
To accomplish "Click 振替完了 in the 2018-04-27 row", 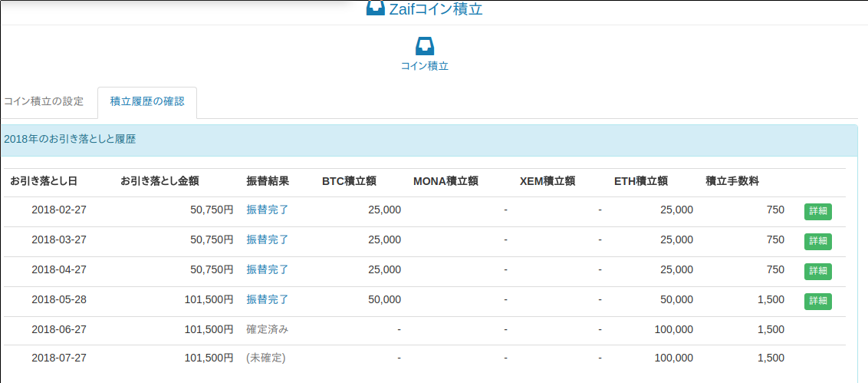I will pos(268,270).
